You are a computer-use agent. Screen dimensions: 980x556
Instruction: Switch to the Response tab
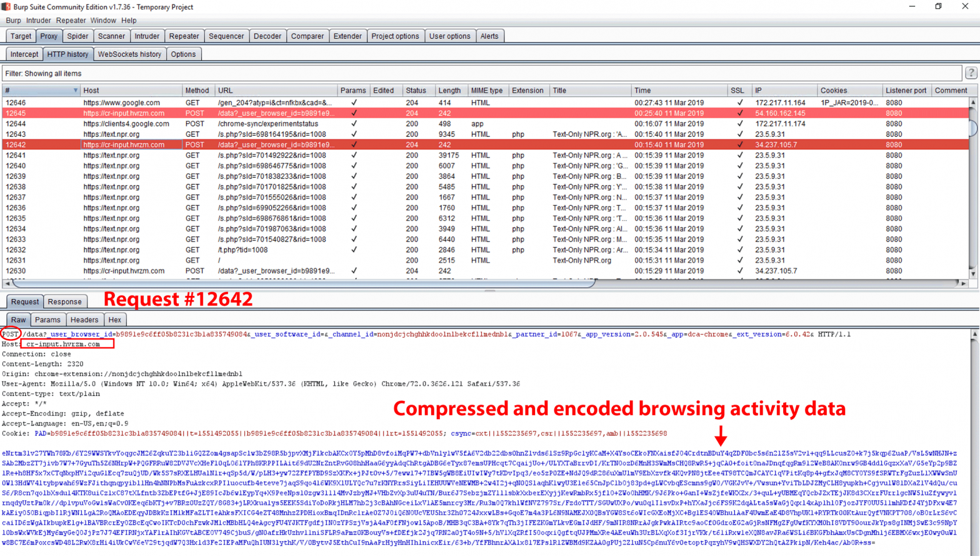tap(64, 301)
